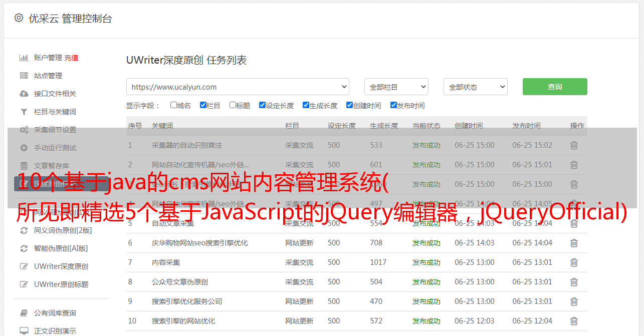
Task: Go to 智能伪原创[AI版] in the sidebar
Action: (x=61, y=248)
